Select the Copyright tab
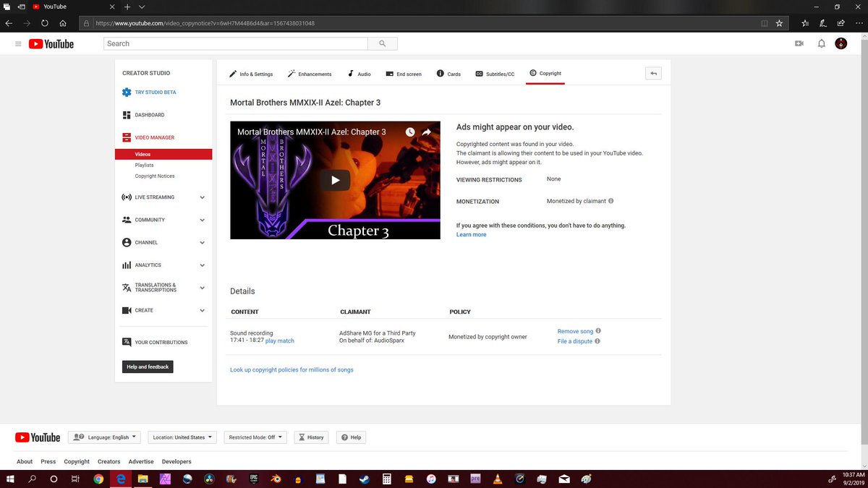 pos(545,74)
